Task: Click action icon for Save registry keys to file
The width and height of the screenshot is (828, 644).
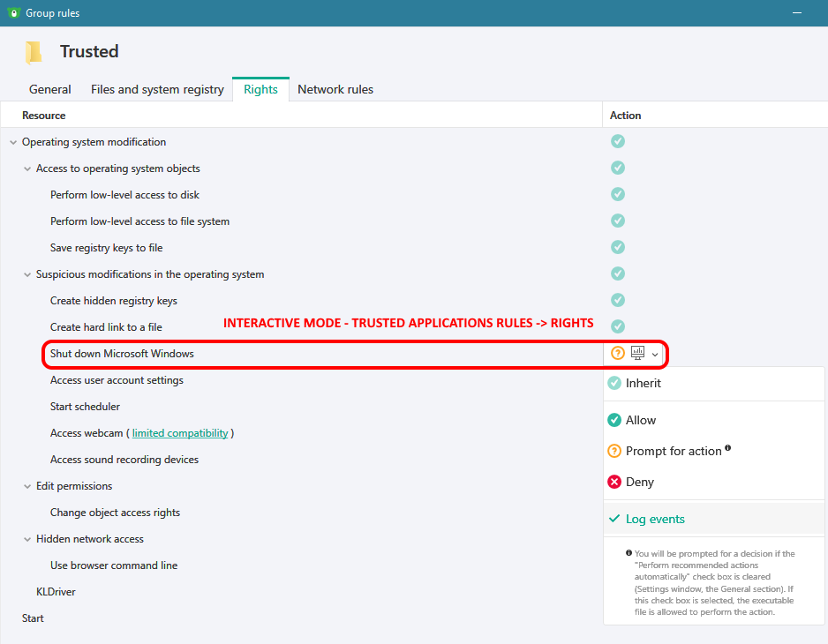Action: tap(618, 247)
